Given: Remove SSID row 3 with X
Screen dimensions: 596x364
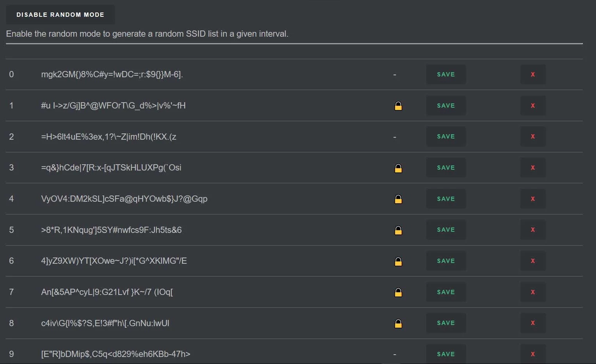Looking at the screenshot, I should (533, 168).
